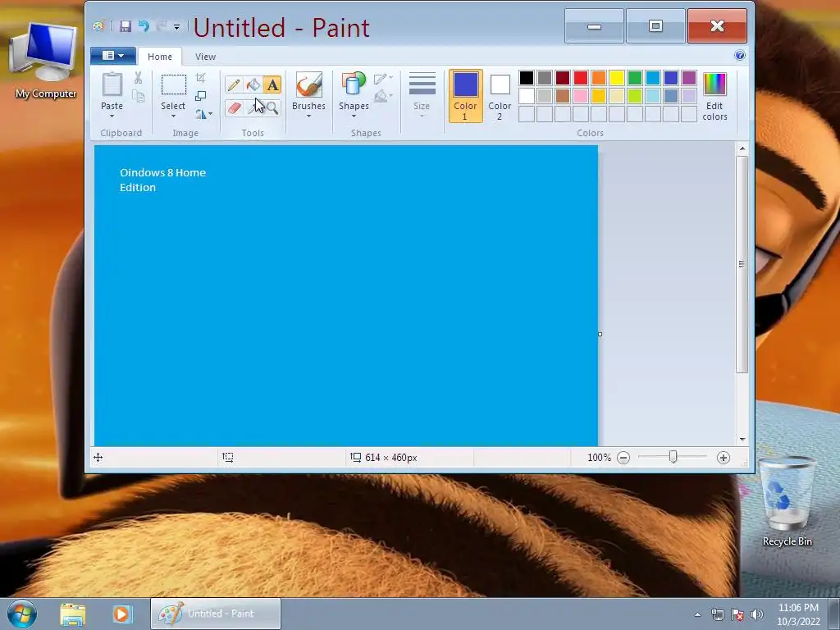Open the Rotate or flip dropdown
This screenshot has height=630, width=840.
pyautogui.click(x=203, y=114)
